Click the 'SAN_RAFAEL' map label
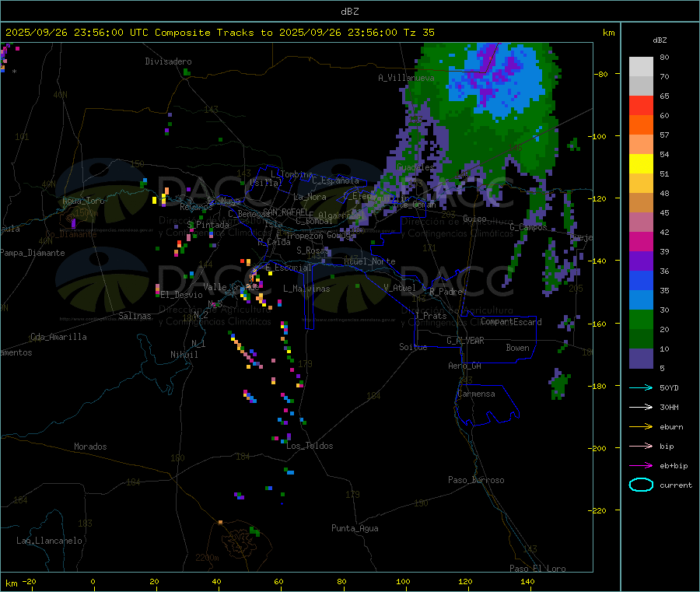 (x=285, y=212)
